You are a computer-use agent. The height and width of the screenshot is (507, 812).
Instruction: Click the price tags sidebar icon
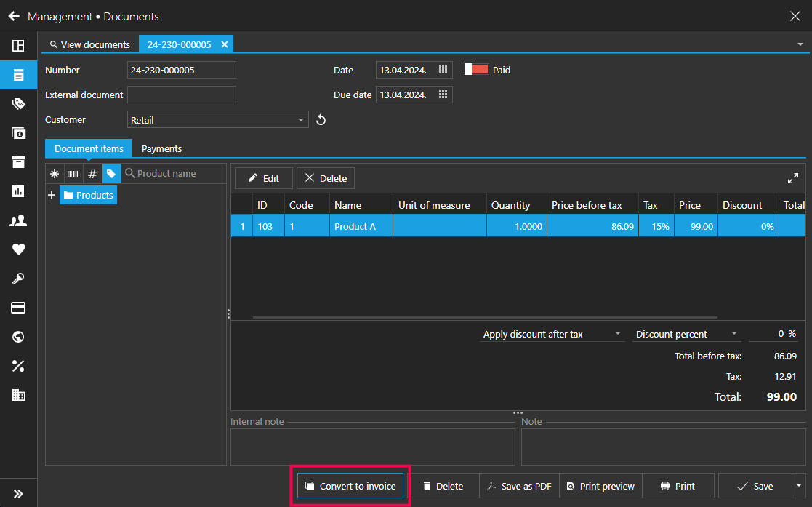coord(18,104)
